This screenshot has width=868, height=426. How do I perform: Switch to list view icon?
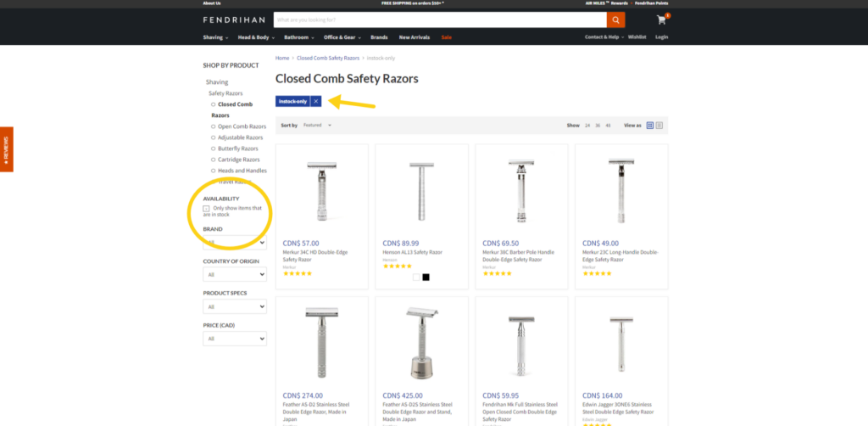[x=659, y=126]
